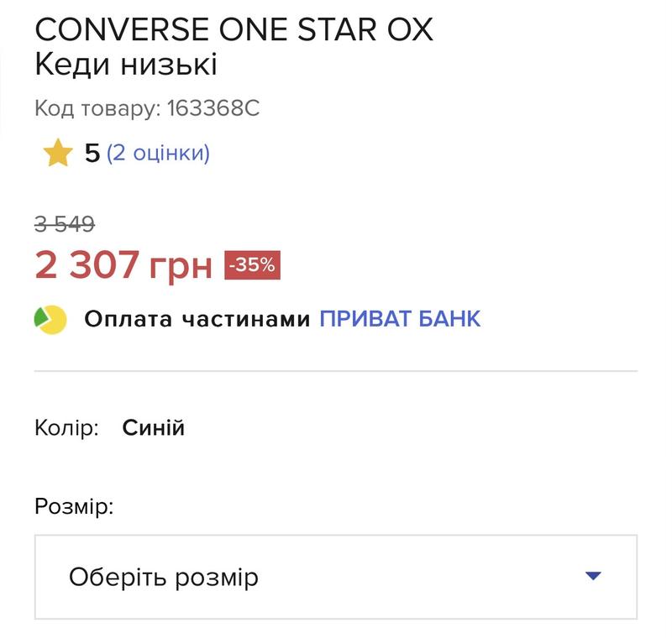Click the horizontal divider under payment options

pyautogui.click(x=335, y=371)
